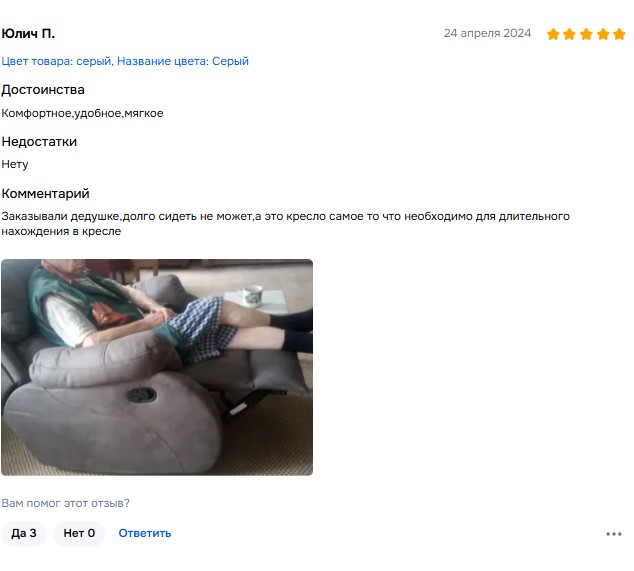The width and height of the screenshot is (634, 571).
Task: Open the recliner chair review photo
Action: click(157, 367)
